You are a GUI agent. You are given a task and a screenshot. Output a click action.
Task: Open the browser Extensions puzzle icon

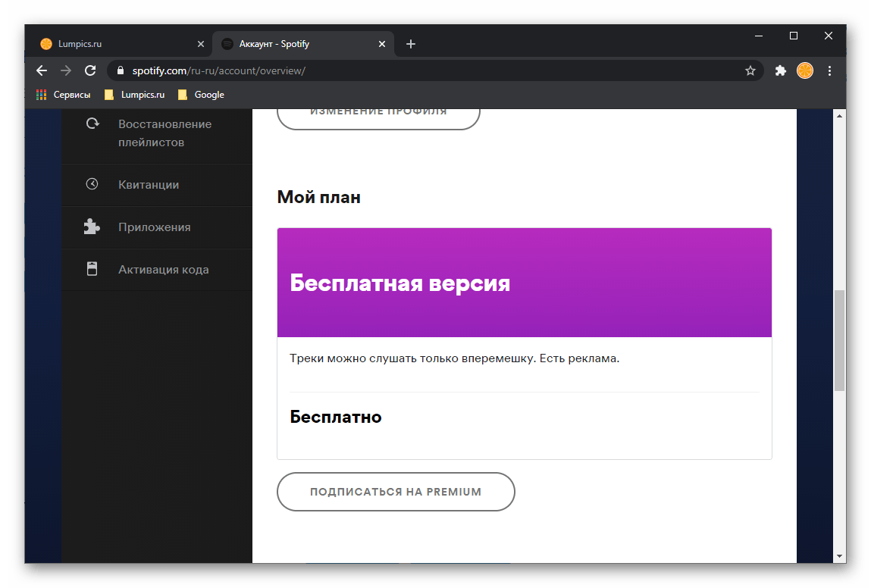click(x=780, y=70)
